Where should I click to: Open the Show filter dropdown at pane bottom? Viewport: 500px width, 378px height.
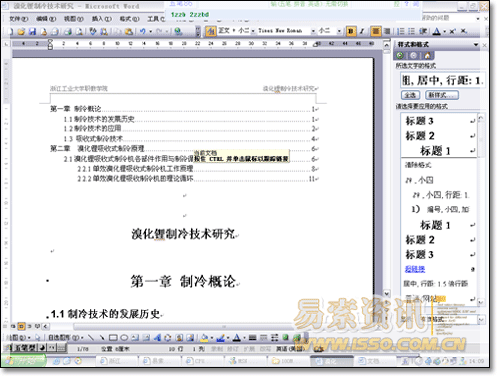[x=480, y=319]
